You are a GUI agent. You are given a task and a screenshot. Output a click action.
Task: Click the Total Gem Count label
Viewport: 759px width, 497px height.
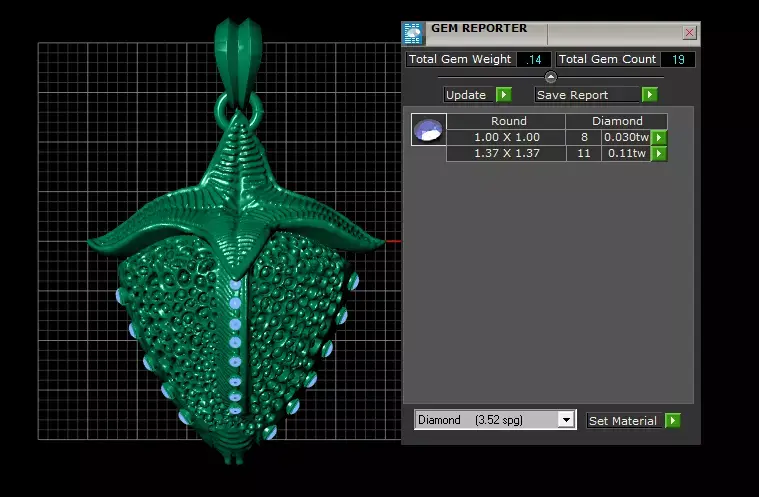tap(607, 59)
